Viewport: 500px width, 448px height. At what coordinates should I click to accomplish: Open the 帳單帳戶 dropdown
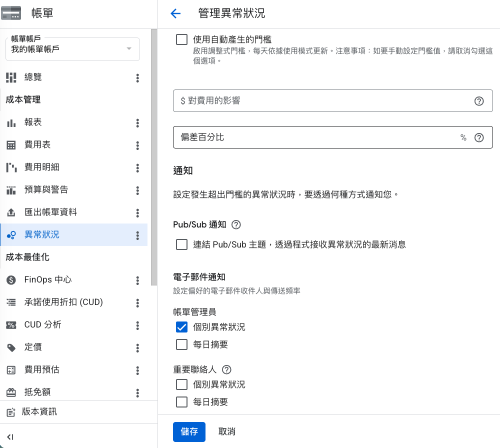pos(72,49)
